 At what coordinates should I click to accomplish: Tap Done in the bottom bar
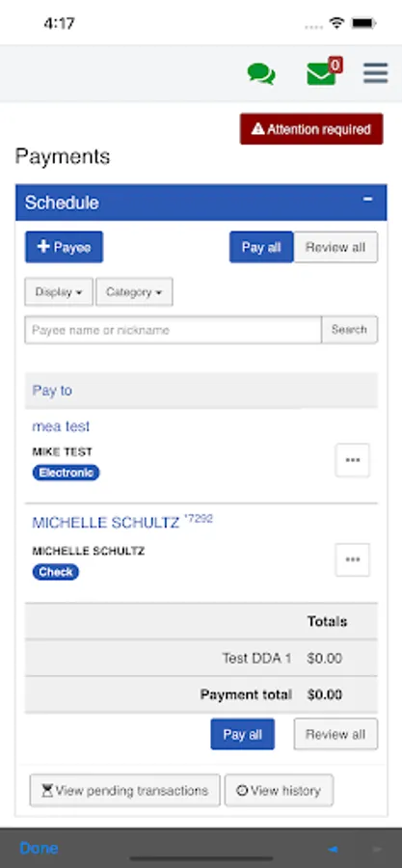coord(39,848)
